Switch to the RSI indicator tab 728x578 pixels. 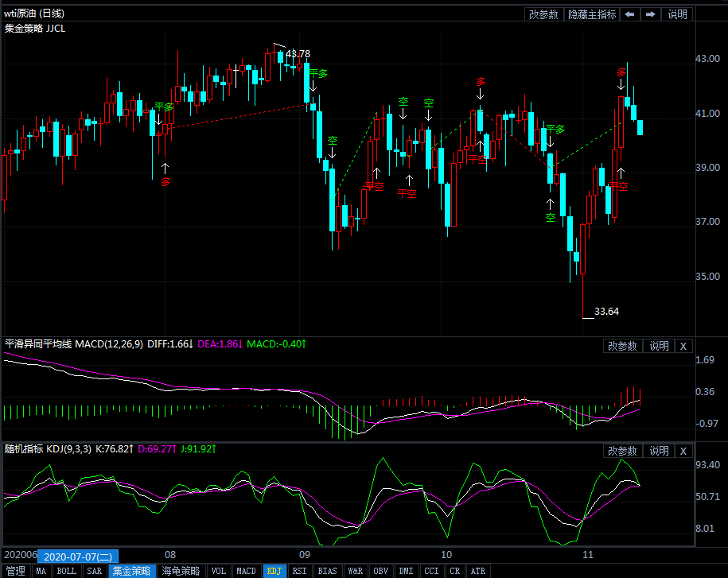click(x=299, y=571)
